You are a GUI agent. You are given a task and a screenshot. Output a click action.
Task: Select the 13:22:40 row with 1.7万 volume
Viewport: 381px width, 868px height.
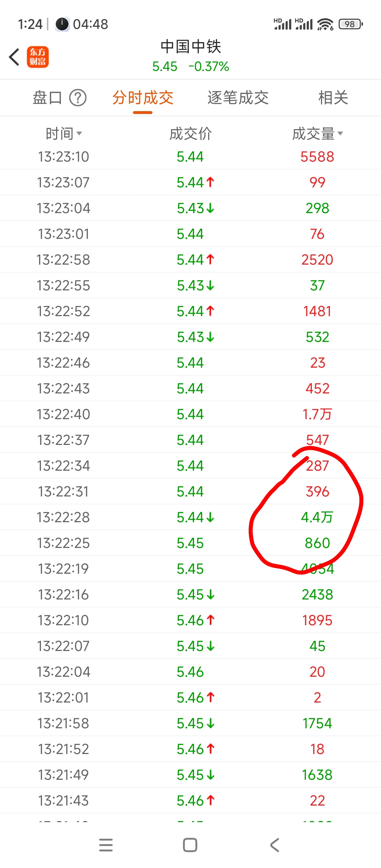pos(190,414)
